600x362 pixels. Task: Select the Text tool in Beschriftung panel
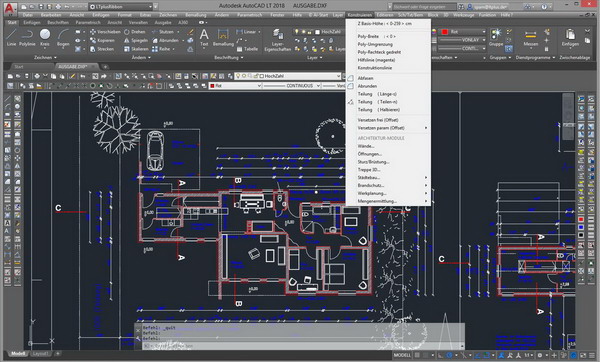(x=204, y=38)
